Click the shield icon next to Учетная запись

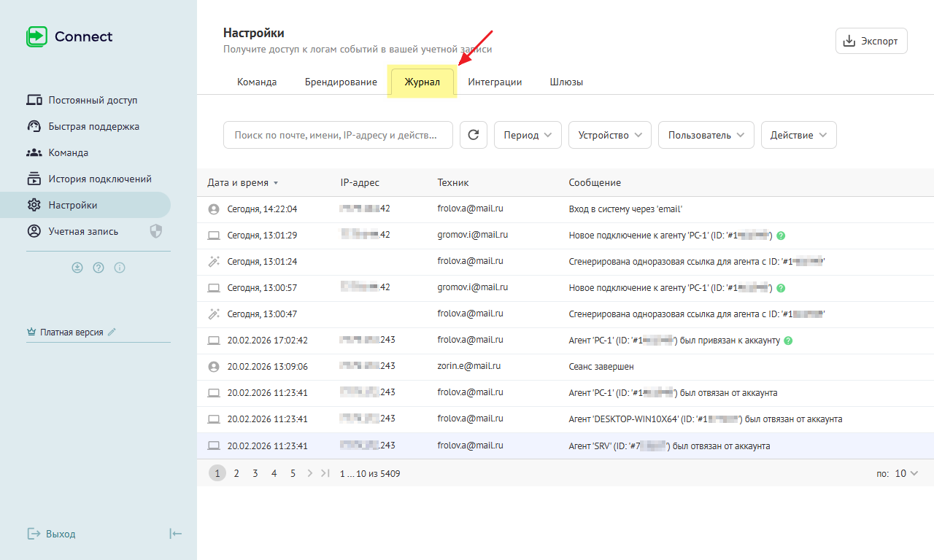pyautogui.click(x=155, y=231)
